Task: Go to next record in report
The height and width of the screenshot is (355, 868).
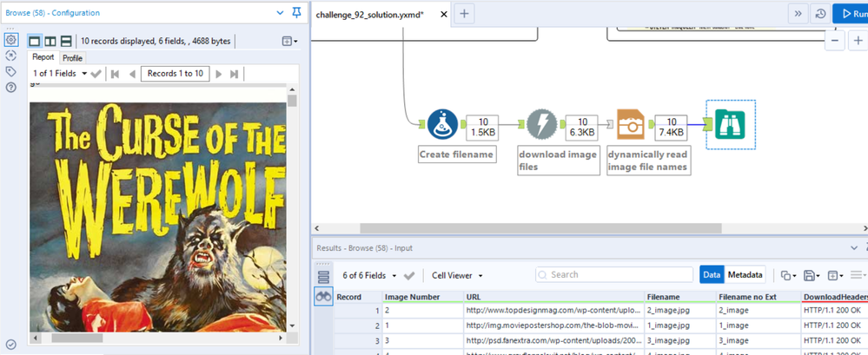Action: [x=219, y=74]
